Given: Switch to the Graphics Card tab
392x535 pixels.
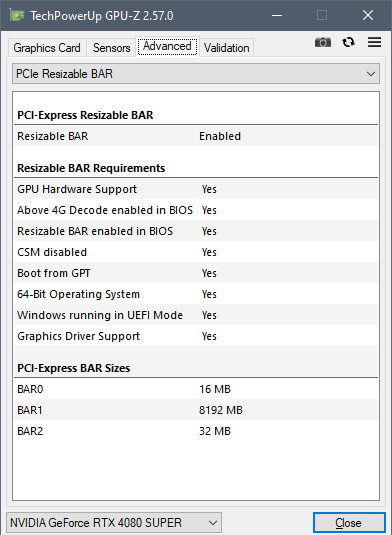Looking at the screenshot, I should point(47,48).
